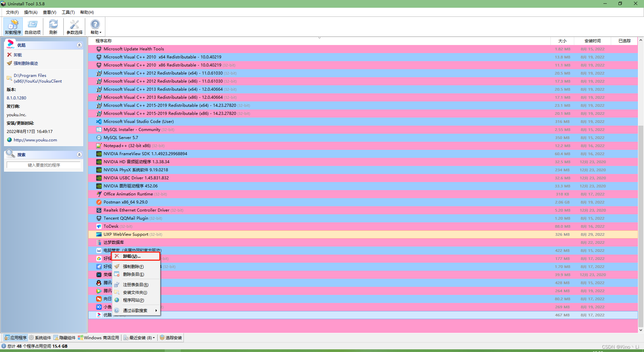Click the broom icon beside 强制删除痕迹
This screenshot has width=644, height=352.
click(x=9, y=63)
